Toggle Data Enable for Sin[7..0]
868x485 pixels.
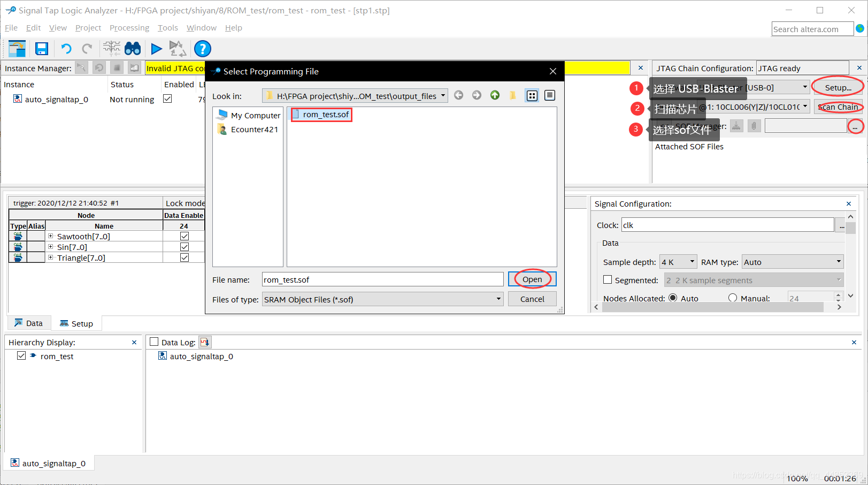click(x=185, y=247)
